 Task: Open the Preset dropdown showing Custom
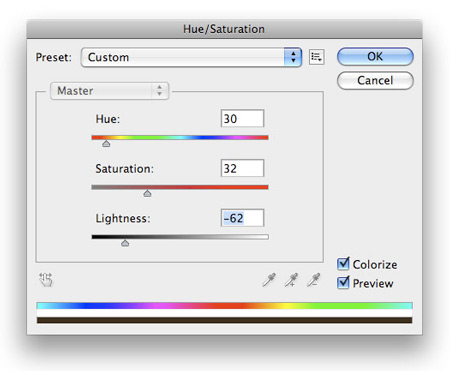(x=191, y=57)
